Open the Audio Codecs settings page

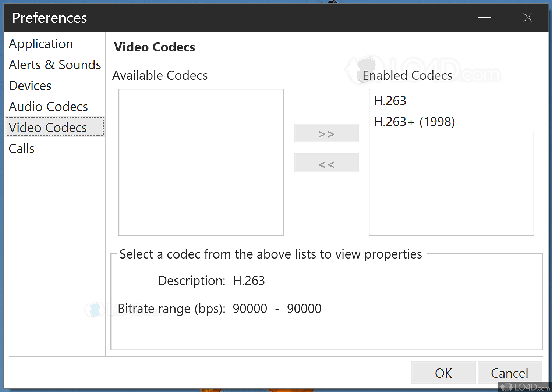tap(48, 106)
